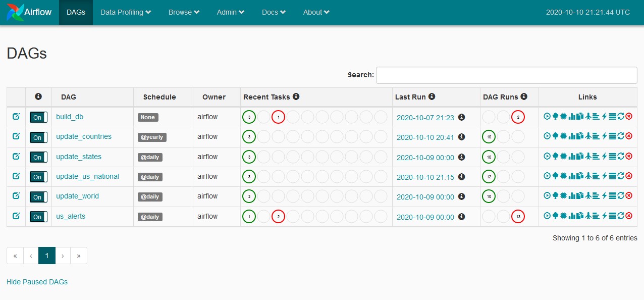Expand the Admin dropdown menu
The height and width of the screenshot is (300, 644).
[231, 12]
